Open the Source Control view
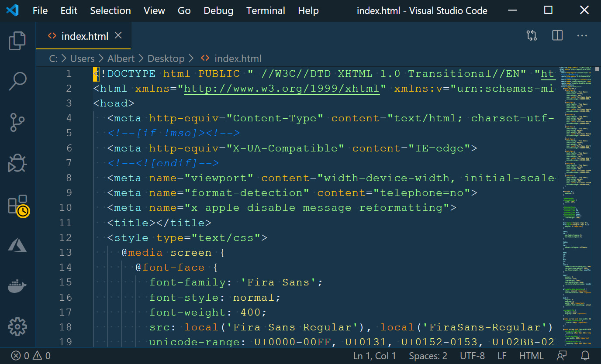Image resolution: width=601 pixels, height=364 pixels. point(17,122)
